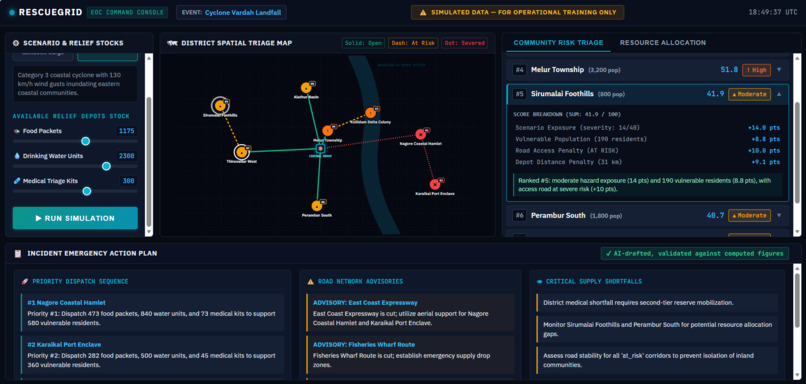Click the Drinking Water value field 2300
Screen dimensions: 806x384
126,156
